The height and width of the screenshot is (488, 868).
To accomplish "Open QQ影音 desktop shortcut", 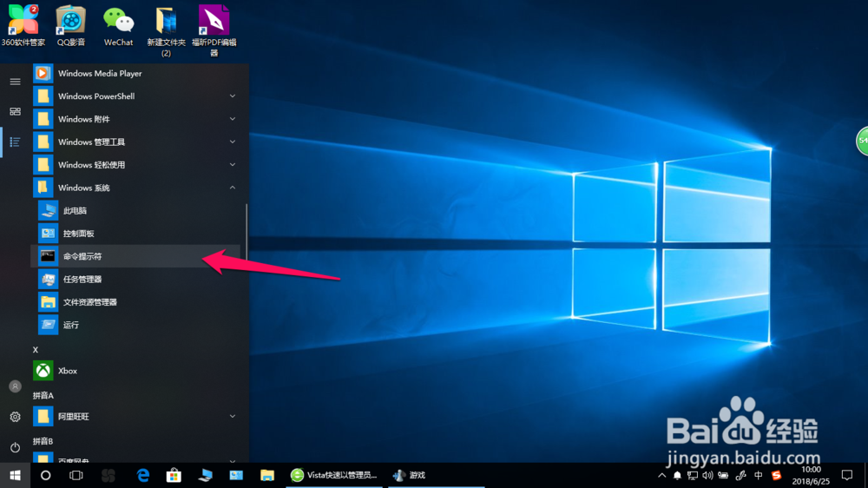I will (71, 25).
